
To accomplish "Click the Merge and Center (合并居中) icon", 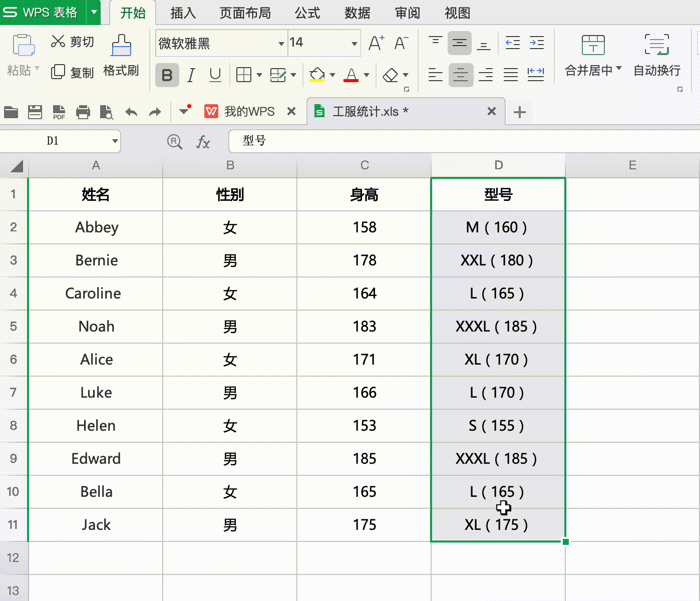I will 593,45.
